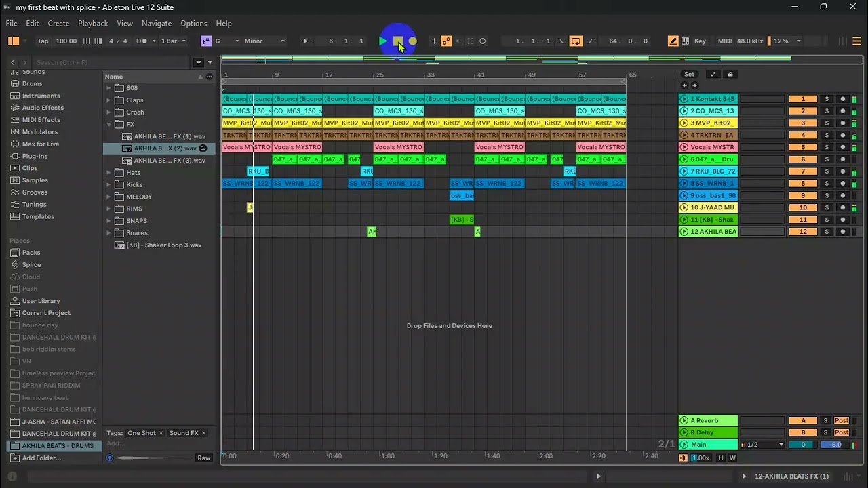Expand the Claps folder

tap(108, 100)
